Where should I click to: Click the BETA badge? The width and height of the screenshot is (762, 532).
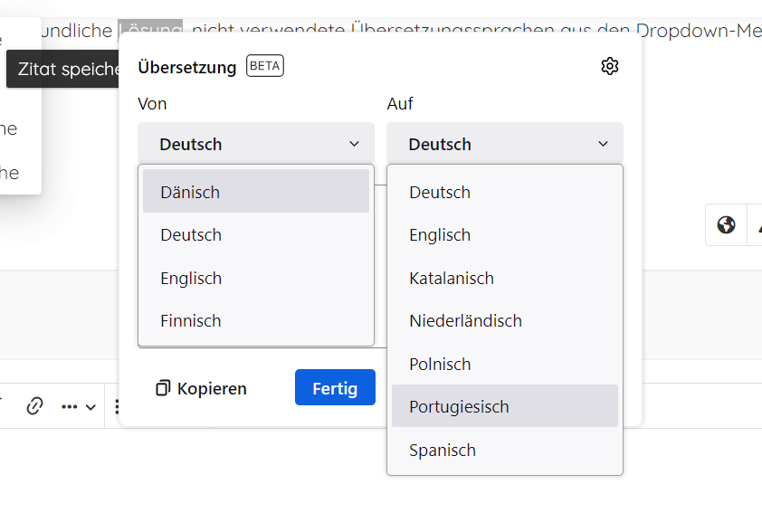click(264, 66)
